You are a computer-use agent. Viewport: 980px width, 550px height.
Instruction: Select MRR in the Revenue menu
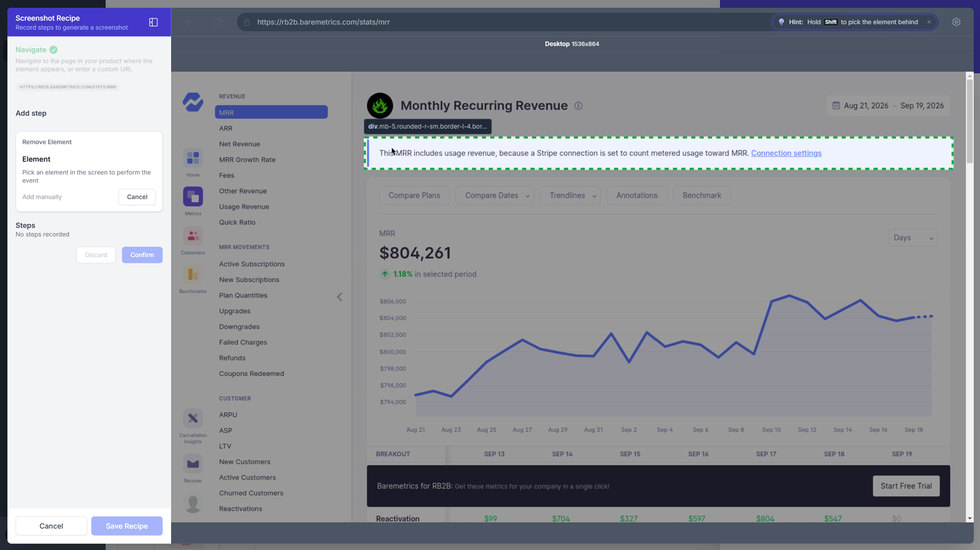coord(271,112)
